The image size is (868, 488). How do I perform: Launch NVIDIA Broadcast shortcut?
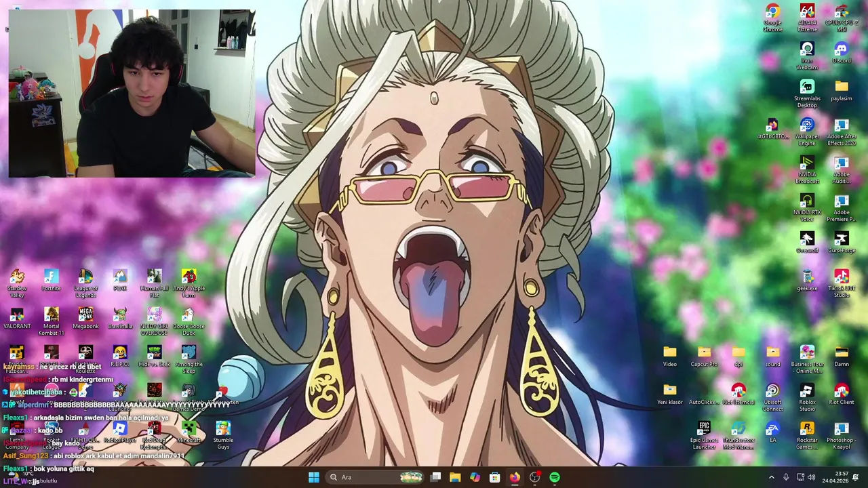pyautogui.click(x=807, y=169)
